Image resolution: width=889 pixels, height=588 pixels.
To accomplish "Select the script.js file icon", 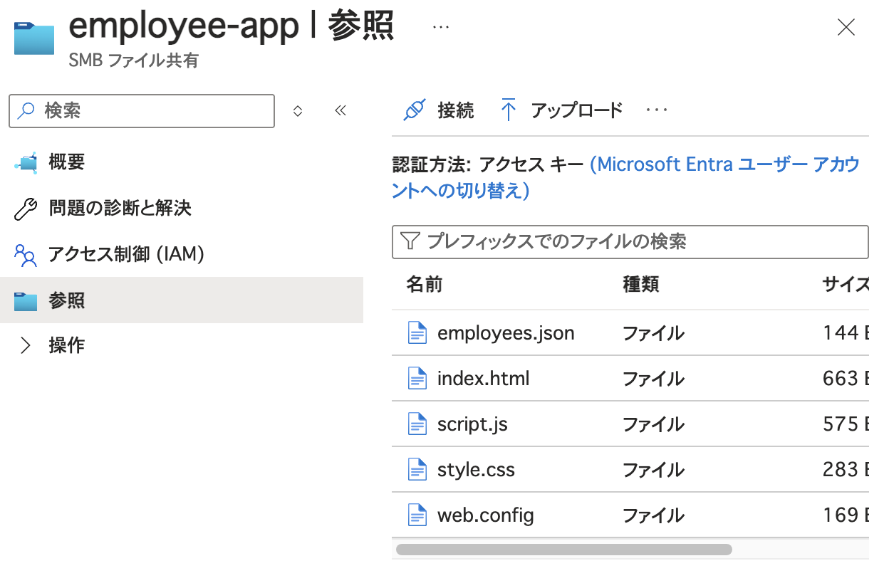I will [x=417, y=424].
